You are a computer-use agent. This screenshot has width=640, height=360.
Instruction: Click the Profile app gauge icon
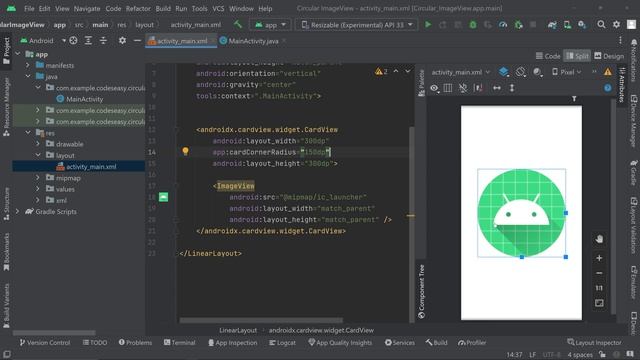503,25
